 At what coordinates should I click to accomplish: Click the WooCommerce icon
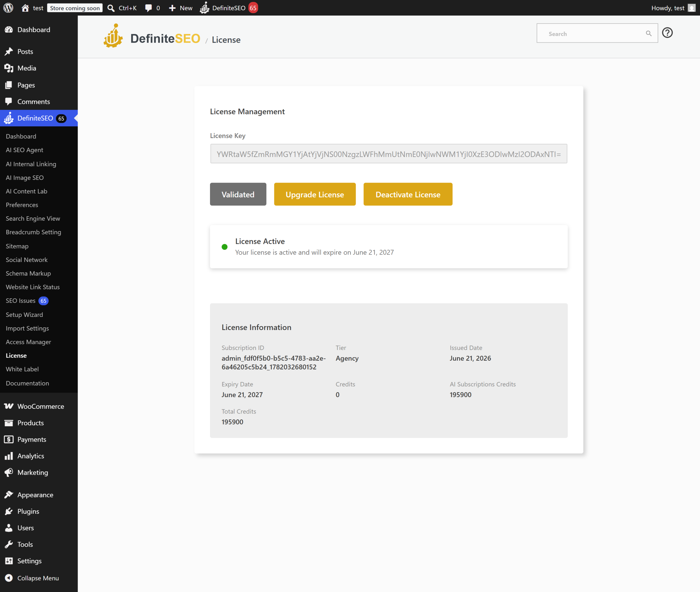tap(9, 406)
